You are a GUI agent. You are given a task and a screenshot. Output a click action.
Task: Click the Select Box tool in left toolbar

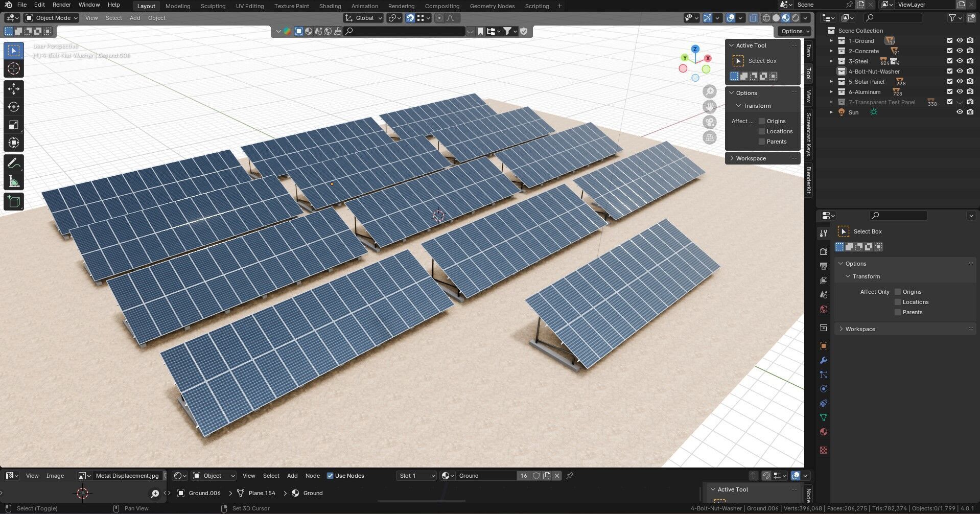tap(14, 51)
